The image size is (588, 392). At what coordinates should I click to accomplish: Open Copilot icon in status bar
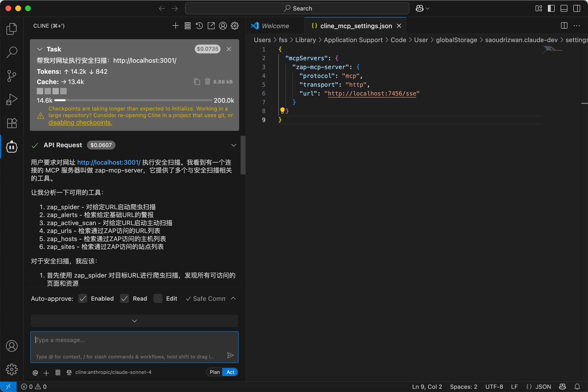pyautogui.click(x=563, y=387)
